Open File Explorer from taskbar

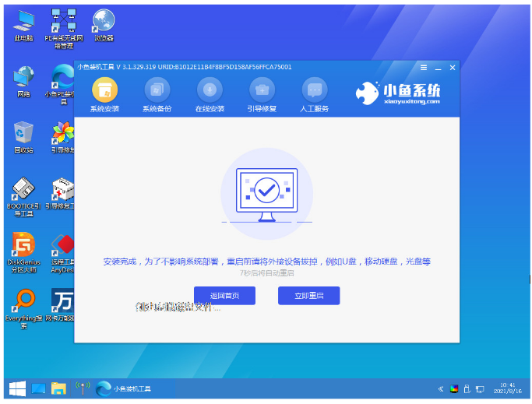tap(58, 388)
